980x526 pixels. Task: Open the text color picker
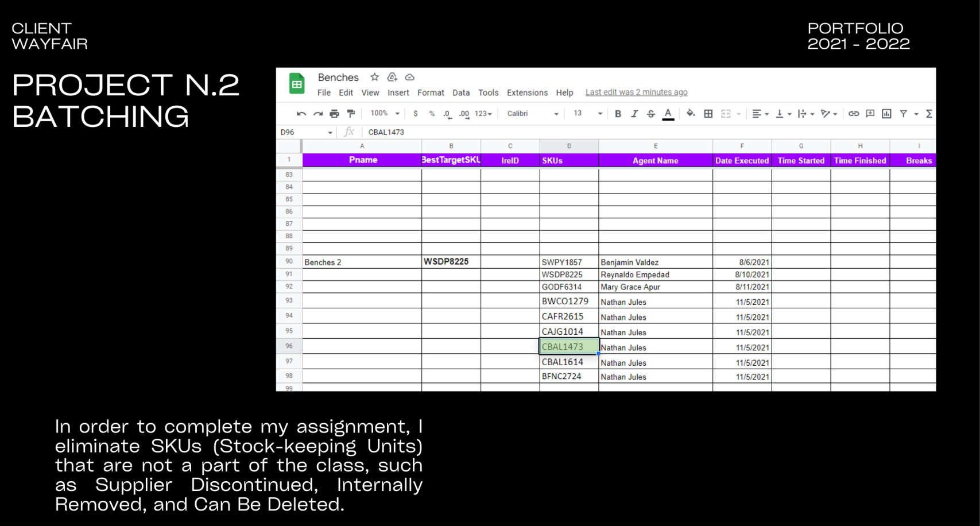point(668,114)
